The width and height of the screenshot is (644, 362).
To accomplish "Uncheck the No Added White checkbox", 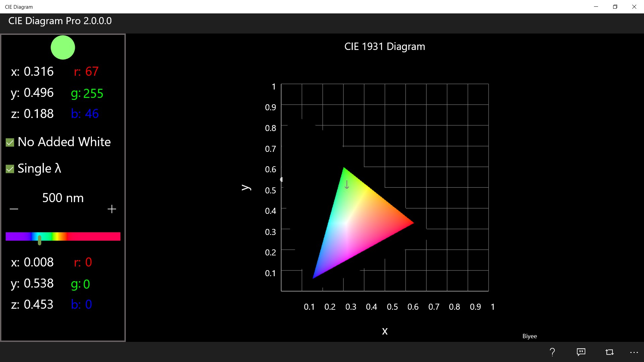I will pos(10,142).
